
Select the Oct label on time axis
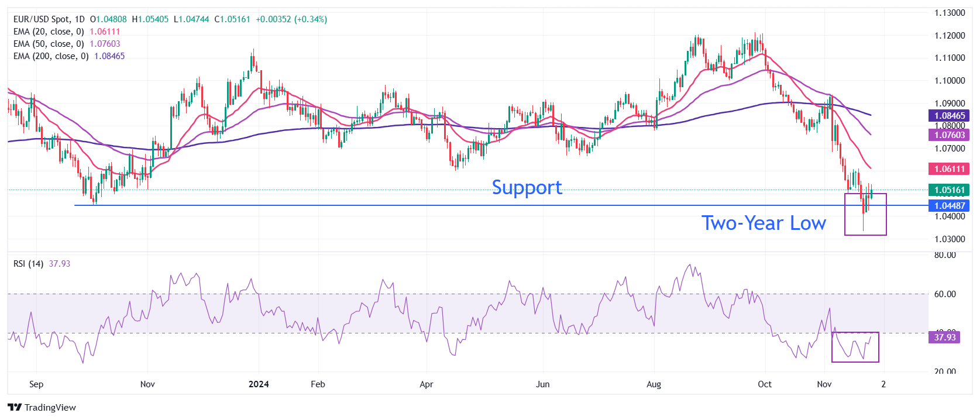pyautogui.click(x=765, y=384)
